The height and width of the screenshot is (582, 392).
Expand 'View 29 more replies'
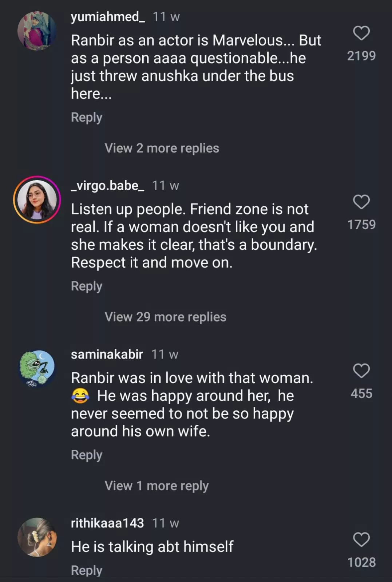click(165, 317)
